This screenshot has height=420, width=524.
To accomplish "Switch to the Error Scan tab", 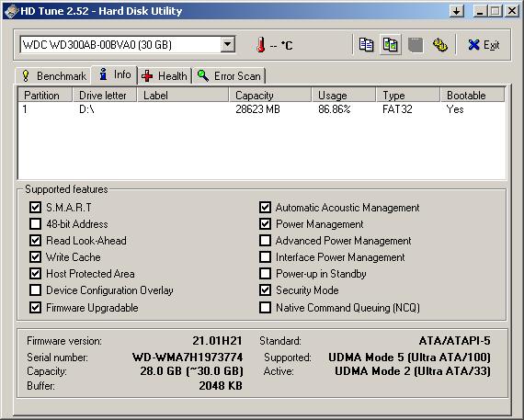I will coord(229,76).
